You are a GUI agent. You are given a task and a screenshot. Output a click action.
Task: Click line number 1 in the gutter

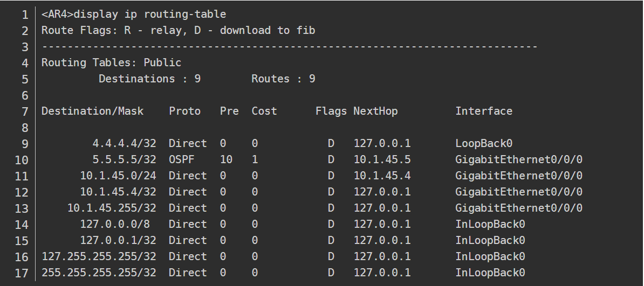coord(25,15)
